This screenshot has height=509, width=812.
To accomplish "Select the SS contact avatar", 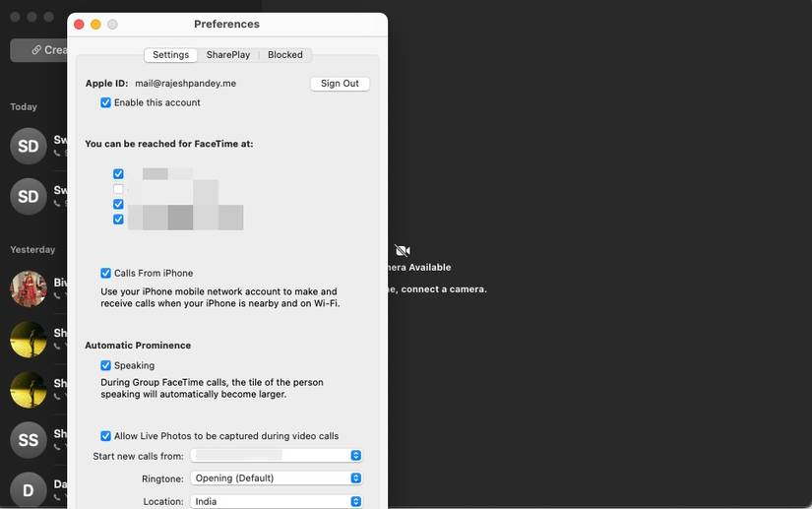I will 29,440.
